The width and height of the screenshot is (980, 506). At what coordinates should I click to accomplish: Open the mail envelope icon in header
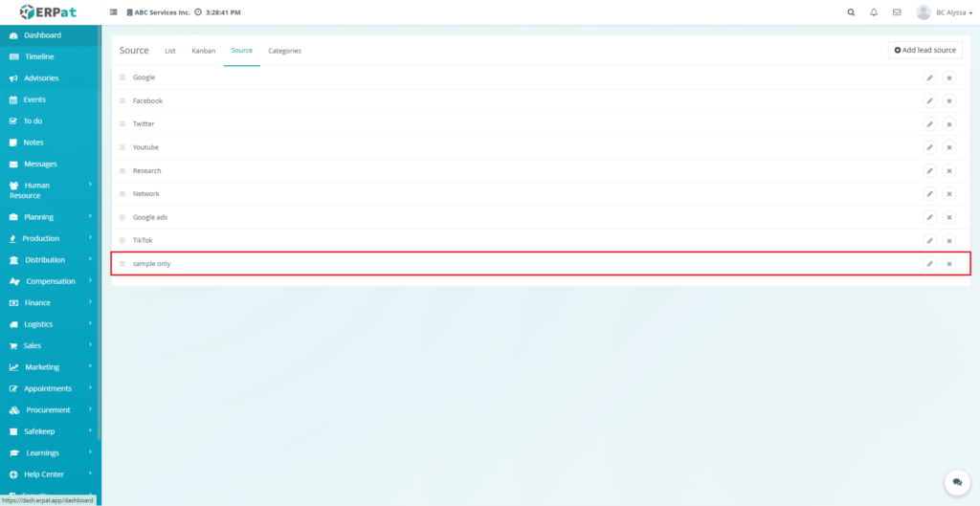897,12
